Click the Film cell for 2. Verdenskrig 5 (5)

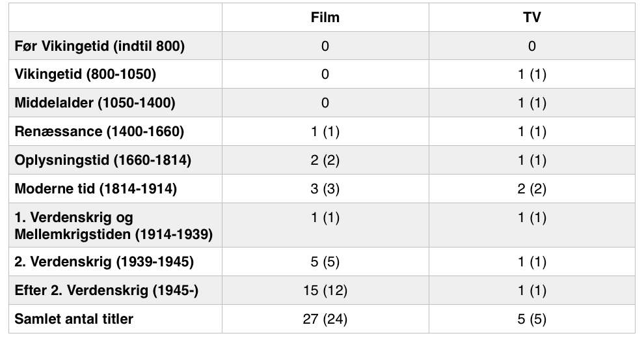pyautogui.click(x=325, y=261)
